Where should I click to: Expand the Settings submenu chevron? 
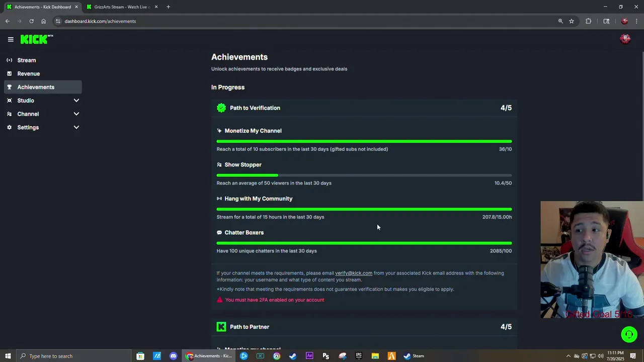point(76,127)
